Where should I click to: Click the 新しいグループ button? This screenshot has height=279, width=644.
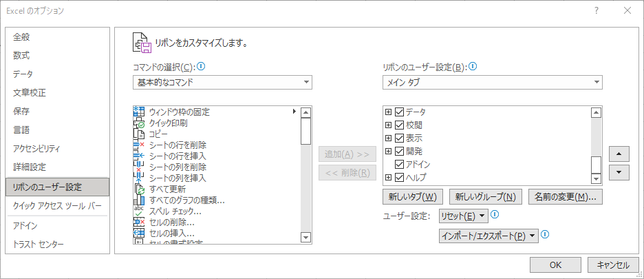486,197
